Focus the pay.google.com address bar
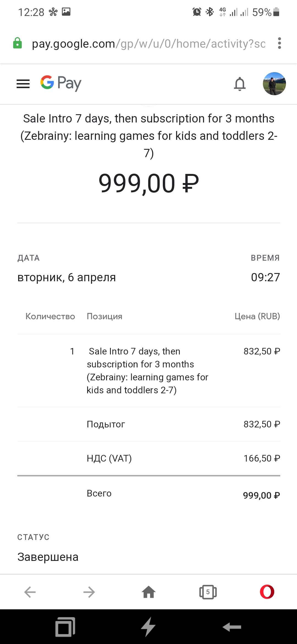The image size is (297, 644). [148, 44]
